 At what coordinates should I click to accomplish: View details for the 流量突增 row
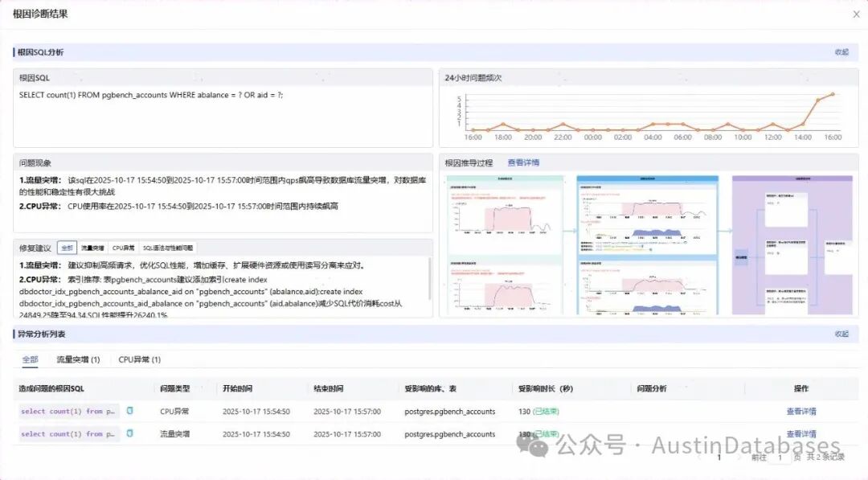[801, 434]
